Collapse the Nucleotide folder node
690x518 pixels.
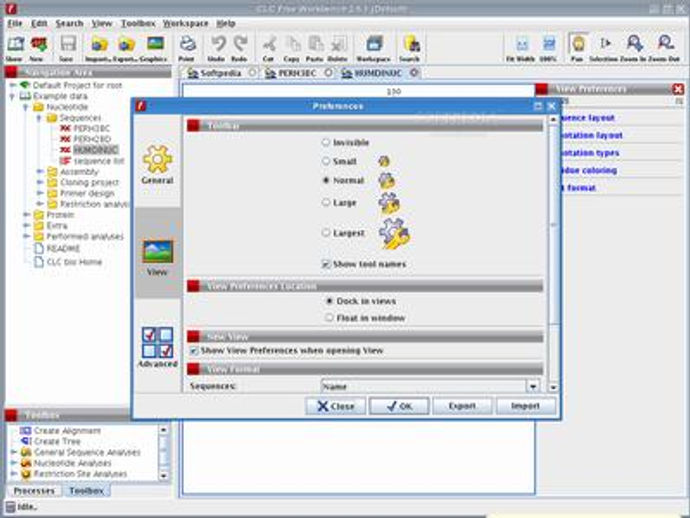click(x=26, y=107)
